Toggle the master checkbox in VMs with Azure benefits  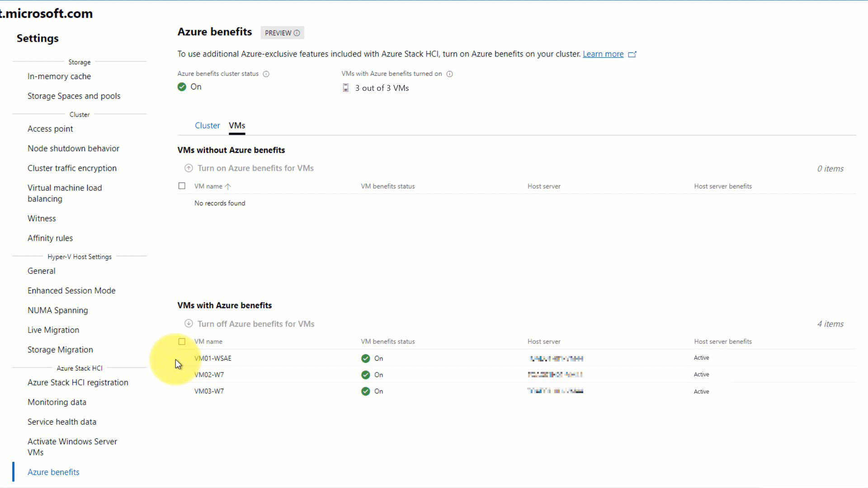point(183,340)
